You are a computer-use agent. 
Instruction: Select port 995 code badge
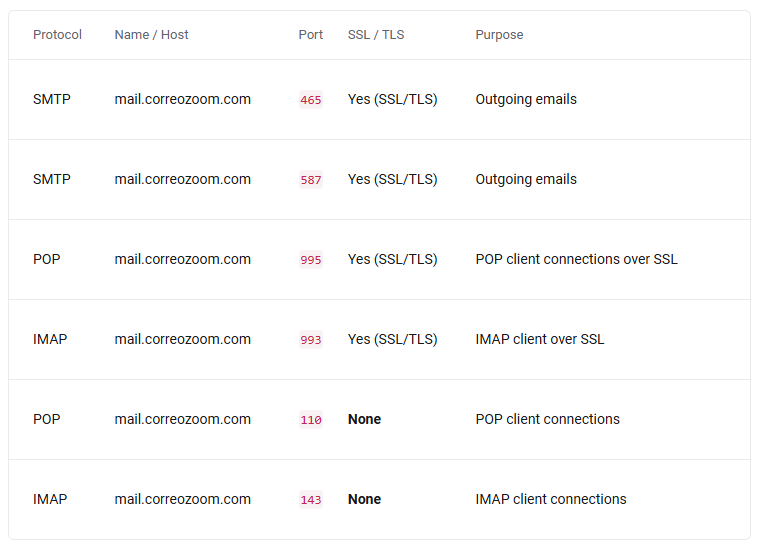(311, 260)
